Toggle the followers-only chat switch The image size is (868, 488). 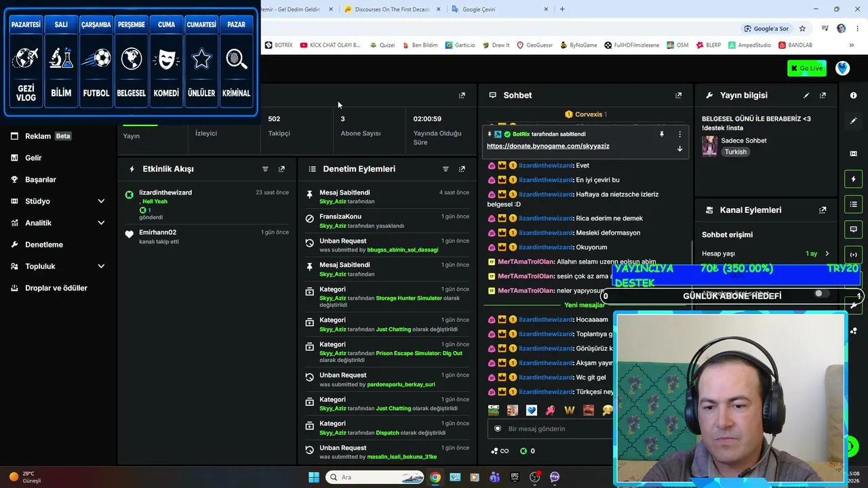[x=822, y=293]
